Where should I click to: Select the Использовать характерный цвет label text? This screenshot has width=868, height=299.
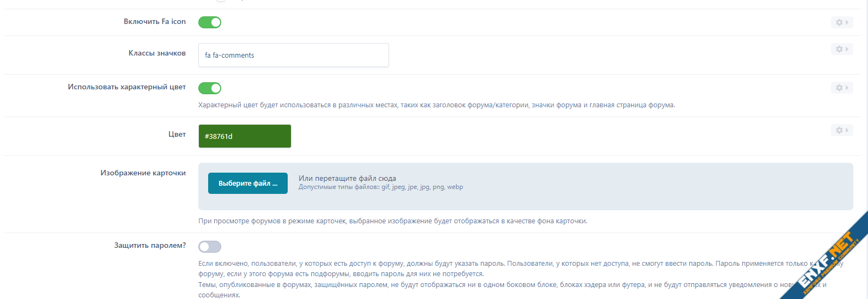pos(127,87)
